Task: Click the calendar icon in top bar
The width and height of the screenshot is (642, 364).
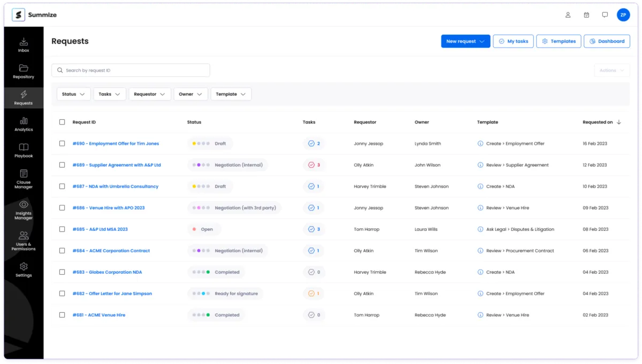Action: pyautogui.click(x=586, y=15)
